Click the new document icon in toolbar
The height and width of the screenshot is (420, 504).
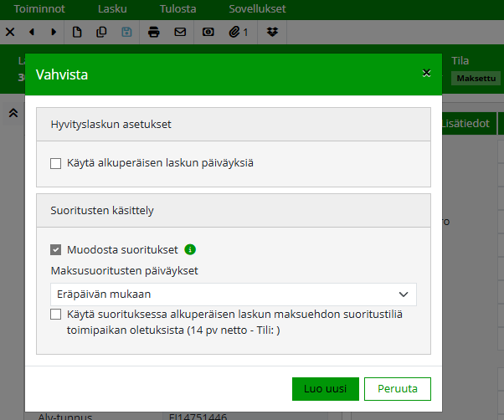pos(77,32)
